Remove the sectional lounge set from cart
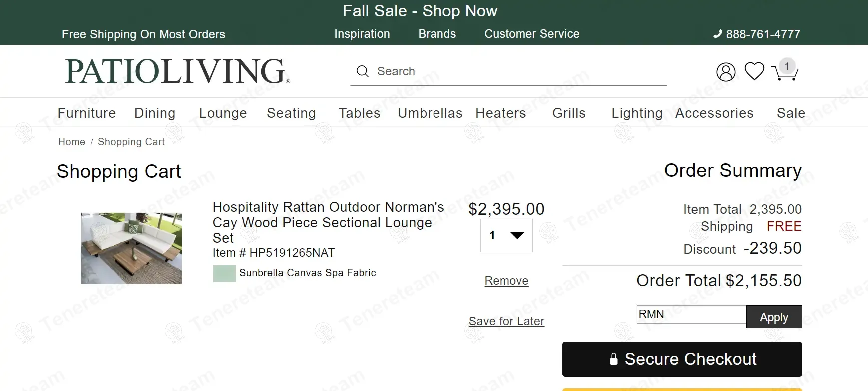The width and height of the screenshot is (868, 391). [506, 281]
